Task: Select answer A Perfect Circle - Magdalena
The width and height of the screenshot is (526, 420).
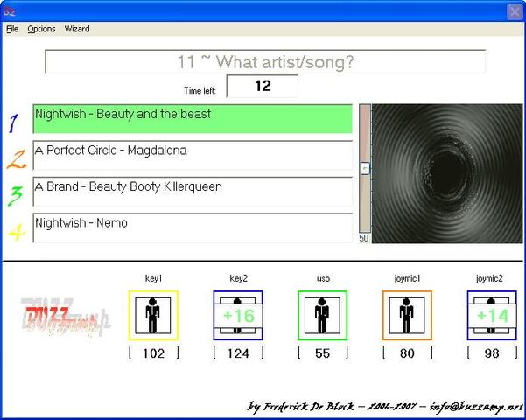Action: pyautogui.click(x=193, y=155)
